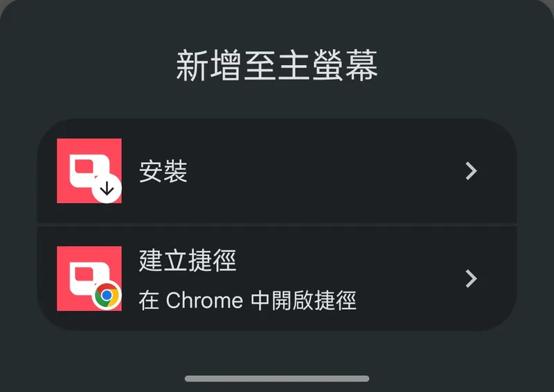
Task: Tap the app icon beside 建立捷徑
Action: click(x=89, y=278)
